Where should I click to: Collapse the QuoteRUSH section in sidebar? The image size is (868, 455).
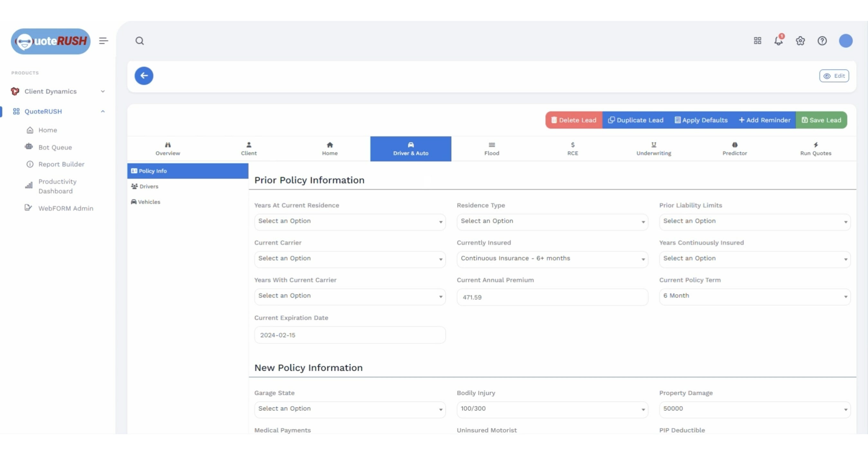tap(103, 111)
